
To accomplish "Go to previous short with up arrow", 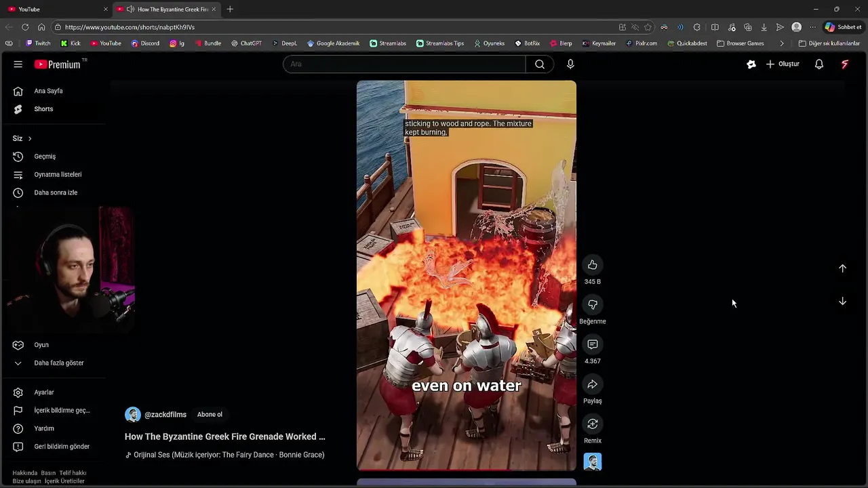I will click(x=842, y=268).
